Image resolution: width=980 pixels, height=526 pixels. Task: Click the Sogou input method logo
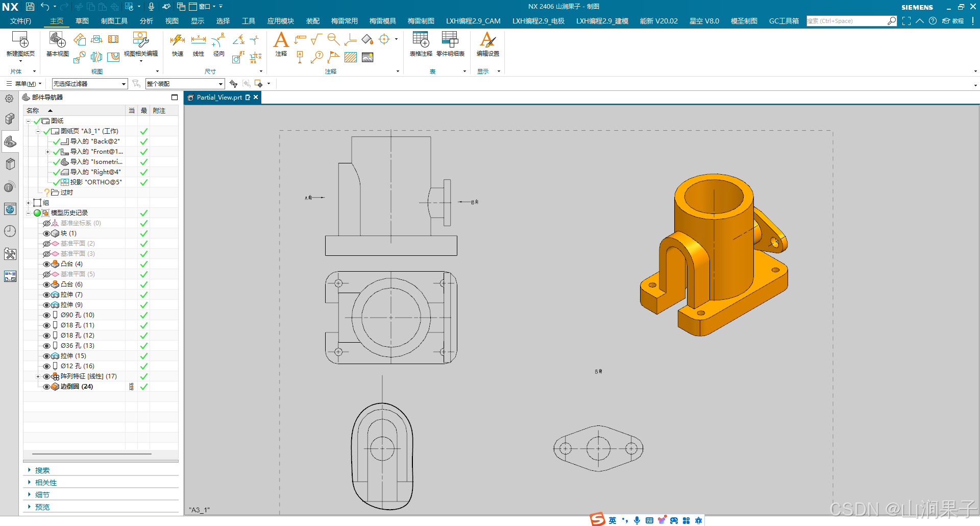(x=598, y=519)
